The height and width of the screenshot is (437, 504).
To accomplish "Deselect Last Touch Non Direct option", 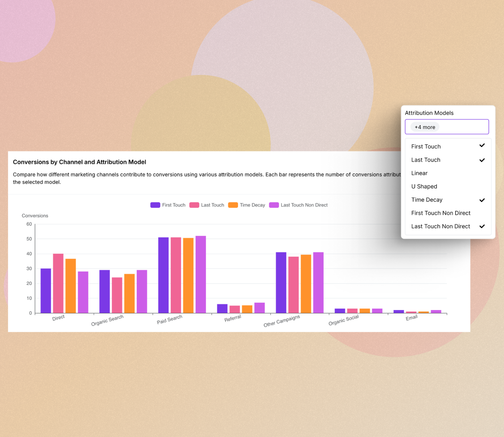I will click(x=448, y=226).
